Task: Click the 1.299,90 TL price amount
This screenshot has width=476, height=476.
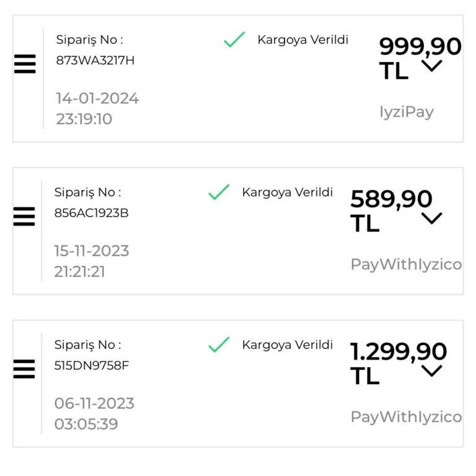Action: pyautogui.click(x=398, y=352)
